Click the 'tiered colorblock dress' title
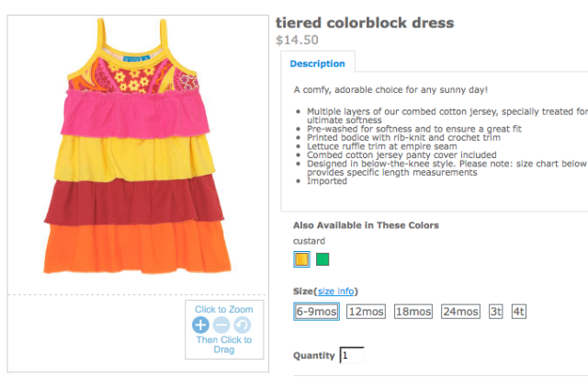This screenshot has width=588, height=377. pos(365,22)
